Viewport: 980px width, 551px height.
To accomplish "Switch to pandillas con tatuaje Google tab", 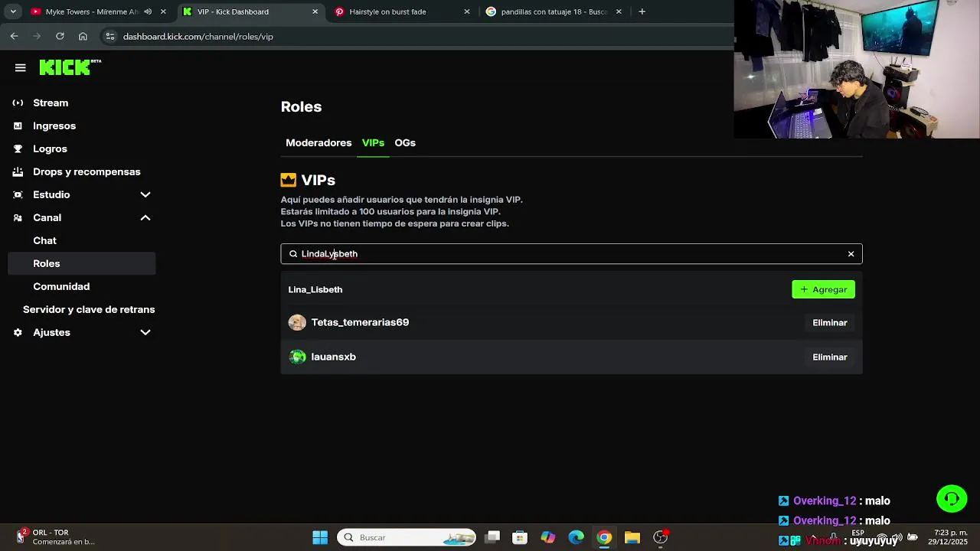I will tap(555, 11).
